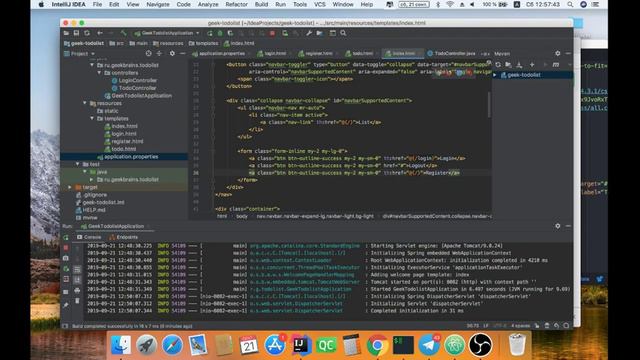This screenshot has height=360, width=640.
Task: Expand the target folder
Action: point(70,187)
